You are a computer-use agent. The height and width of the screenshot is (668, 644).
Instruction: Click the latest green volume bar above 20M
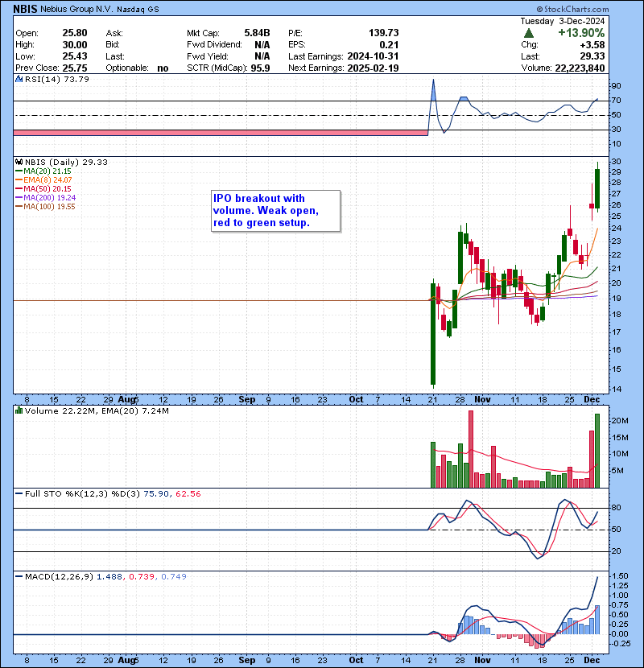click(597, 451)
